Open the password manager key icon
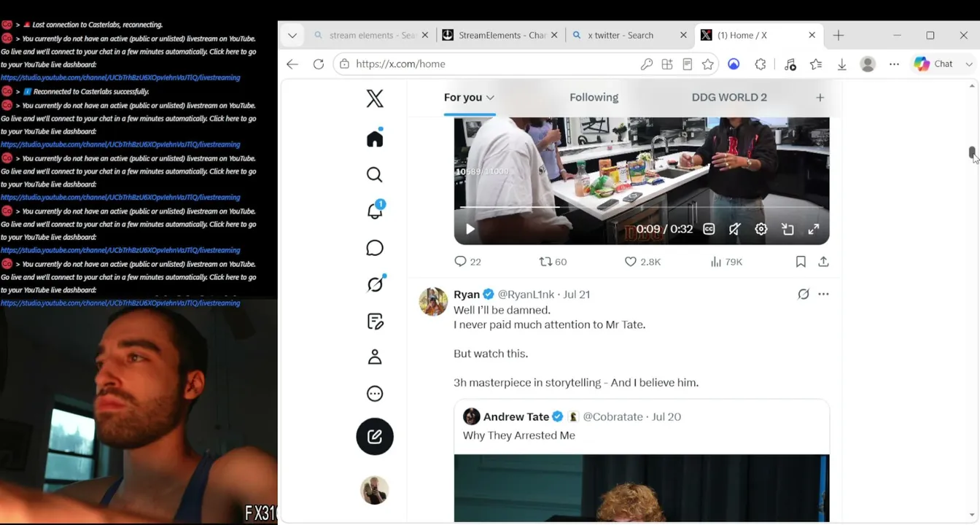Image resolution: width=980 pixels, height=525 pixels. tap(646, 64)
